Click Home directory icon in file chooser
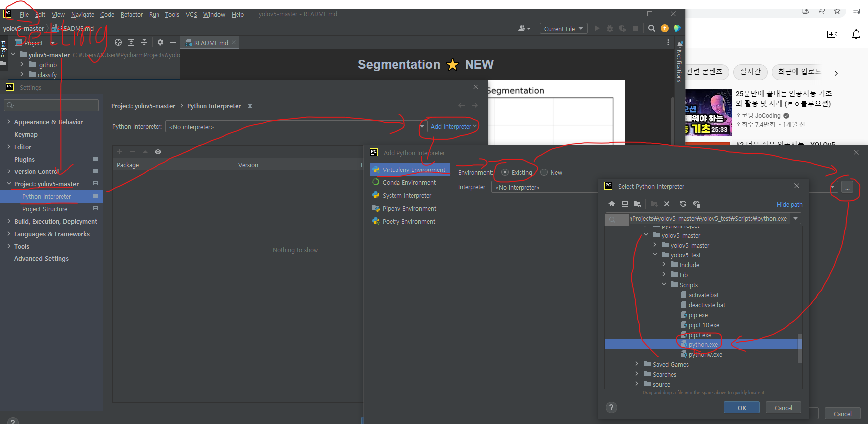The width and height of the screenshot is (868, 424). (x=612, y=204)
